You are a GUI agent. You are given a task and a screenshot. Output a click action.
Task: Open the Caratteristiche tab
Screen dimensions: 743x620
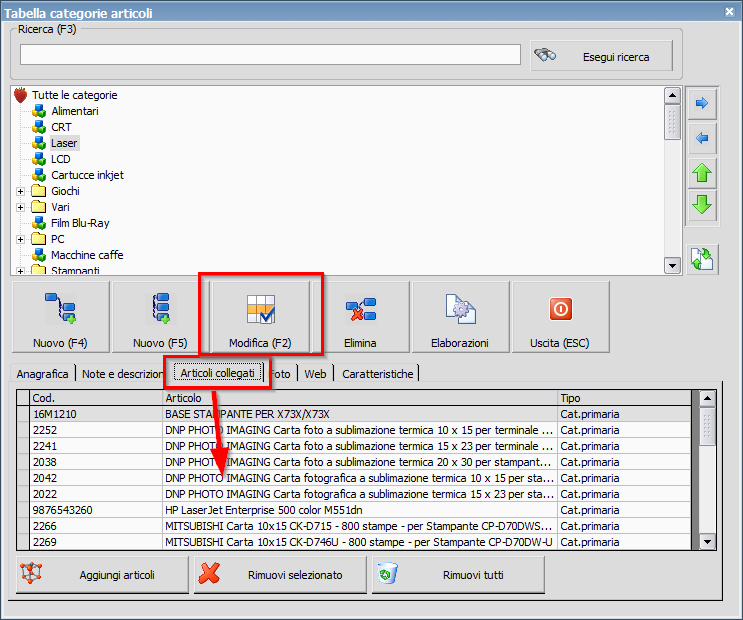point(378,374)
